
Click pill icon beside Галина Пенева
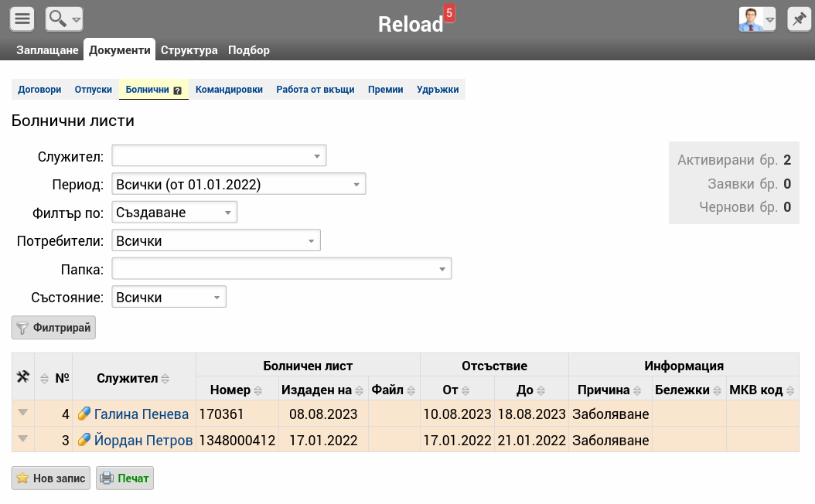coord(84,414)
